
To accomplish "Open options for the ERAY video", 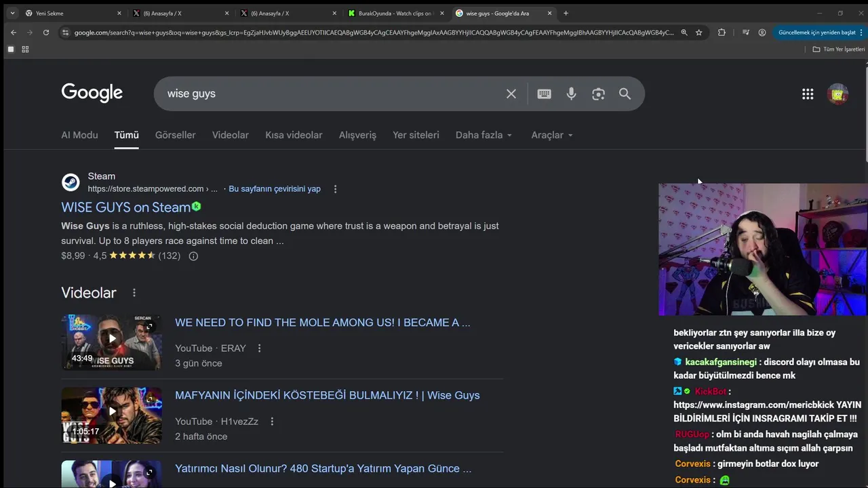I will click(259, 348).
